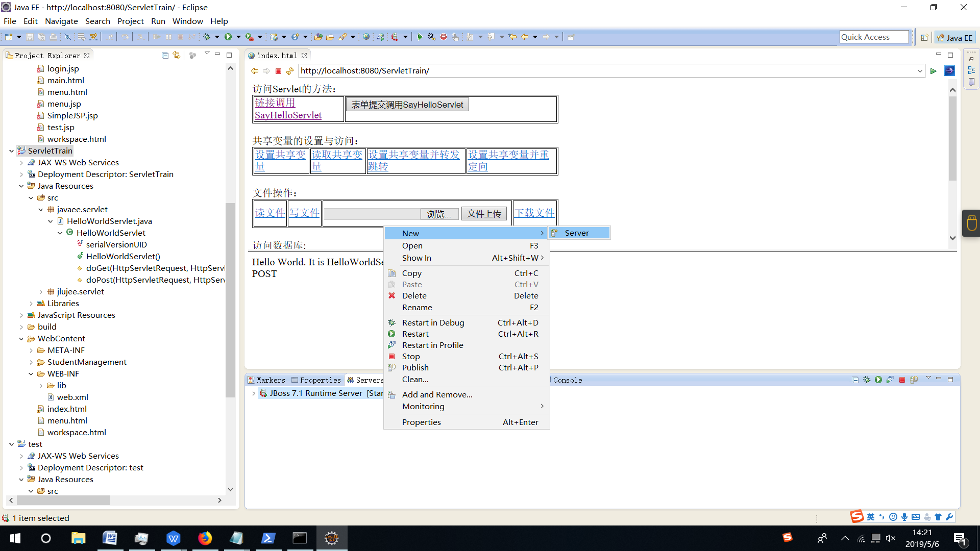Expand the jlujee.servlet package
The image size is (980, 551).
pos(41,292)
